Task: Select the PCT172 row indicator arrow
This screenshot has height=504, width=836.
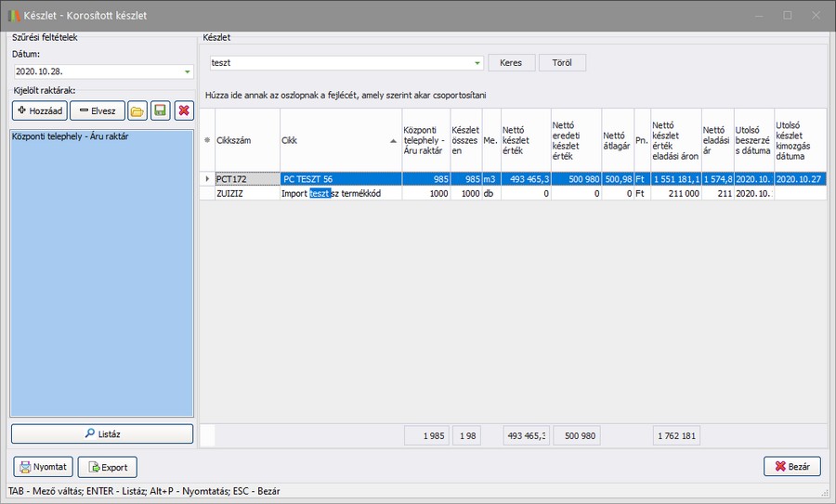Action: (x=207, y=178)
